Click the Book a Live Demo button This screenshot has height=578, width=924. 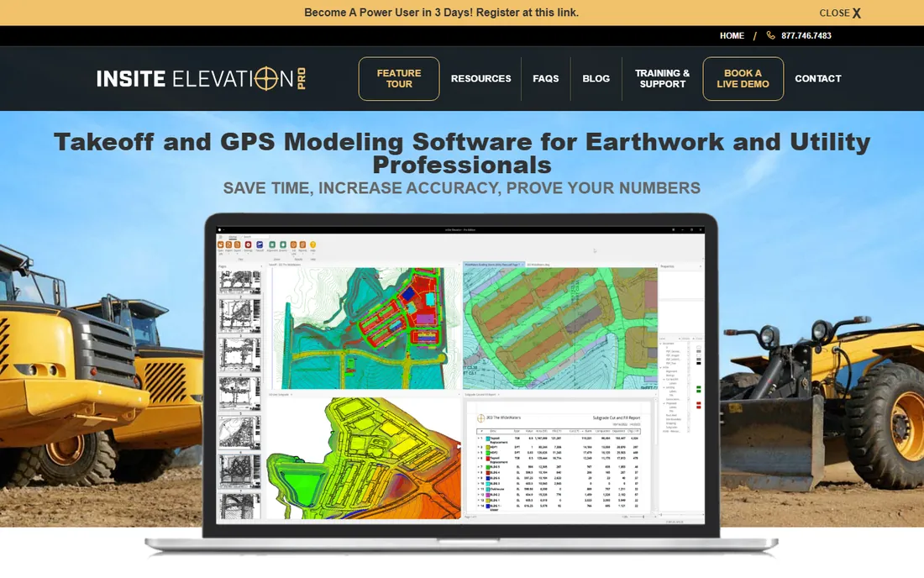coord(743,78)
